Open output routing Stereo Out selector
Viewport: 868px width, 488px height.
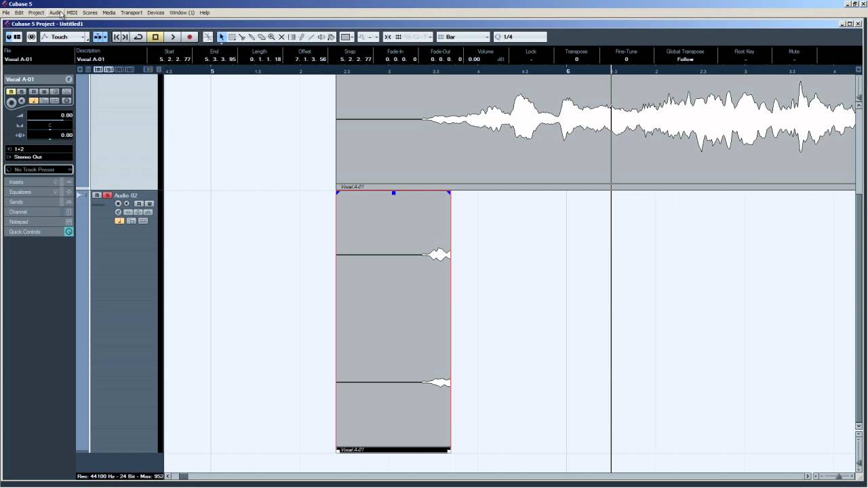tap(39, 157)
